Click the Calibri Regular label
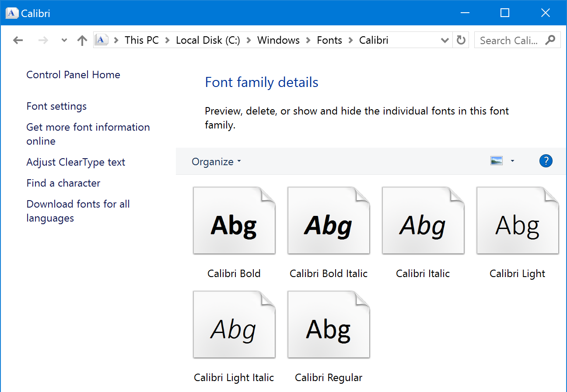This screenshot has height=392, width=567. (329, 378)
